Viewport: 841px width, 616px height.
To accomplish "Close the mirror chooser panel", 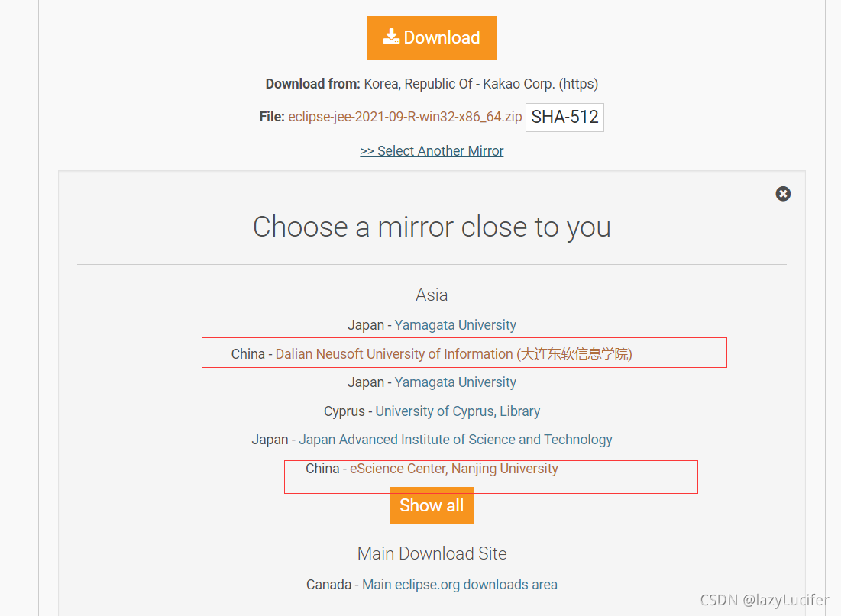I will pyautogui.click(x=783, y=194).
